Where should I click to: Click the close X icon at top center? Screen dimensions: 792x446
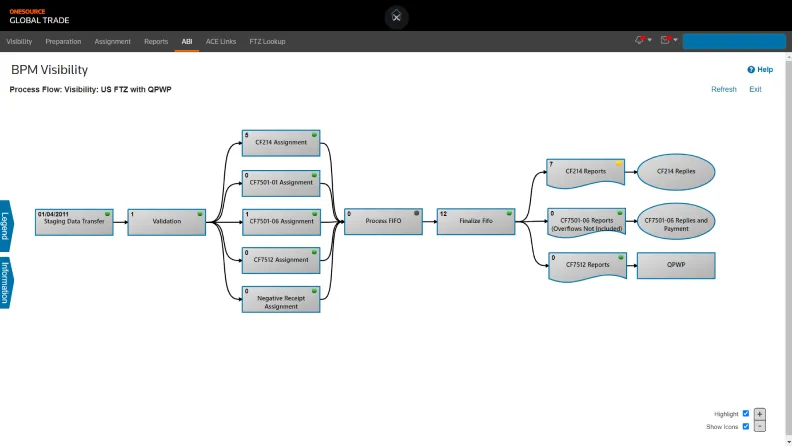[397, 16]
